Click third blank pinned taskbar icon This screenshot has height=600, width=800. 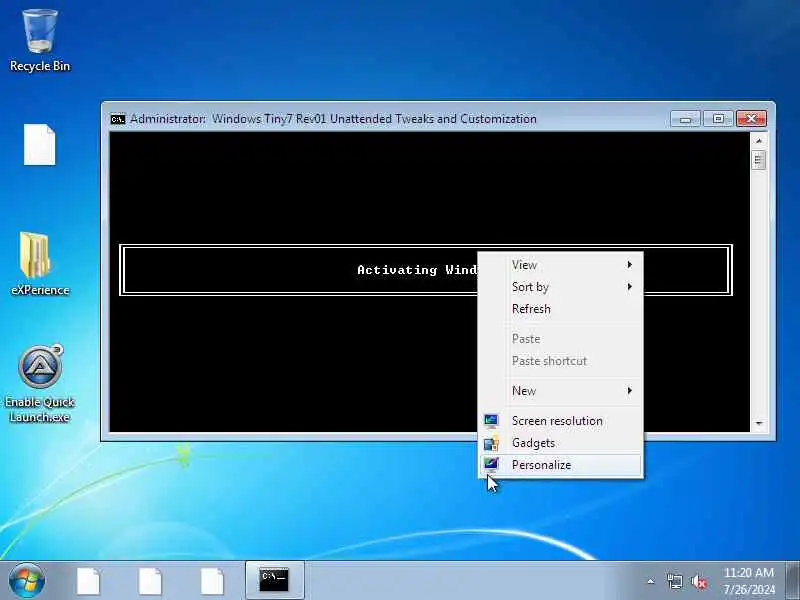212,581
